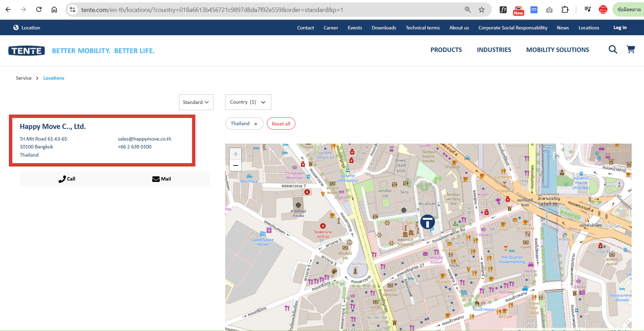Open the shopping cart icon
Viewport: 644px width, 331px height.
(x=631, y=50)
